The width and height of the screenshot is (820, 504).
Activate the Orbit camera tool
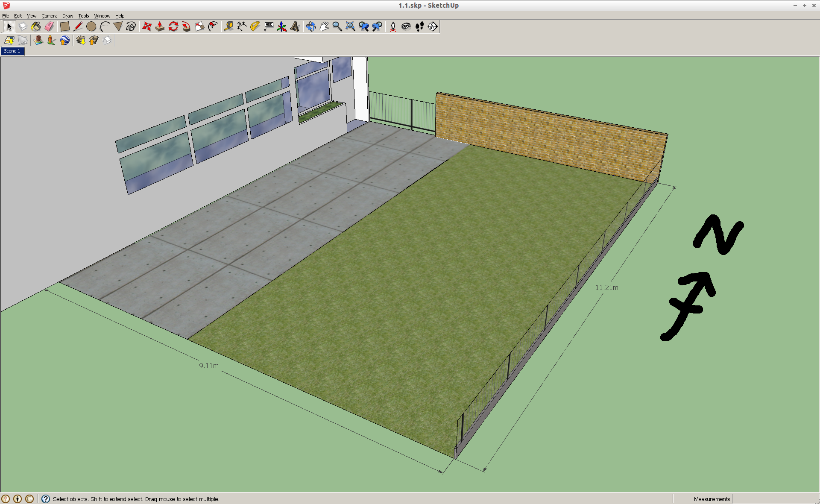click(310, 26)
